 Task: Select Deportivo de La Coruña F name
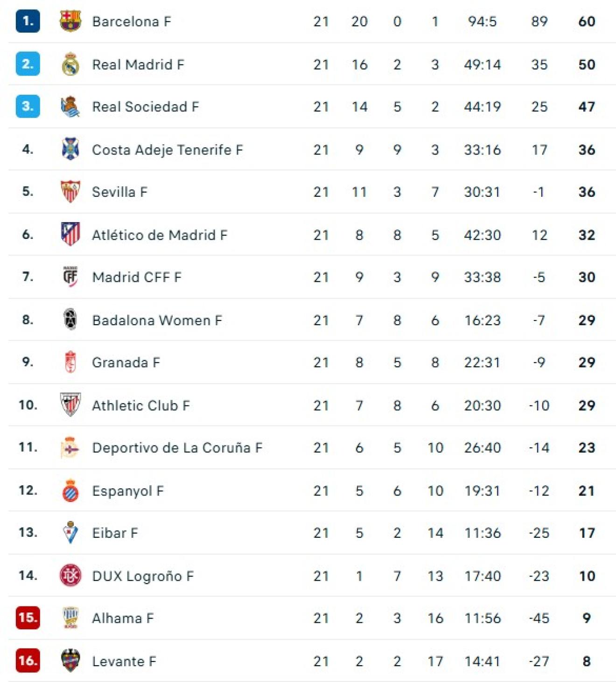click(x=177, y=448)
